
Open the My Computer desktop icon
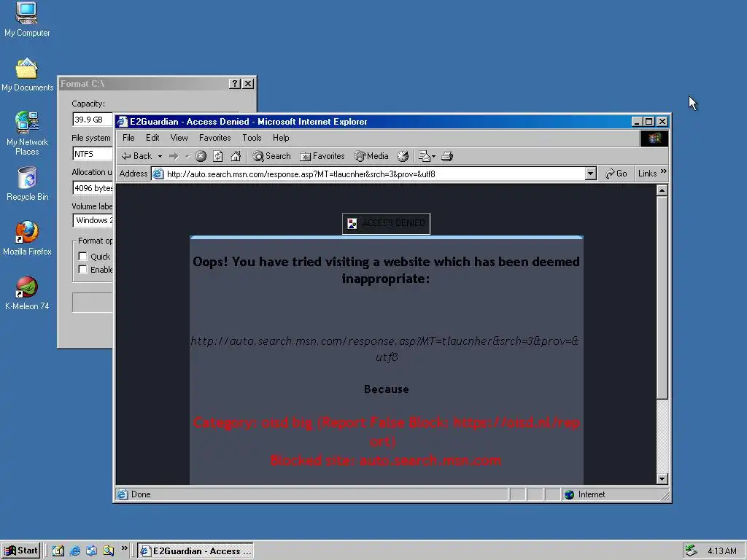pos(27,19)
